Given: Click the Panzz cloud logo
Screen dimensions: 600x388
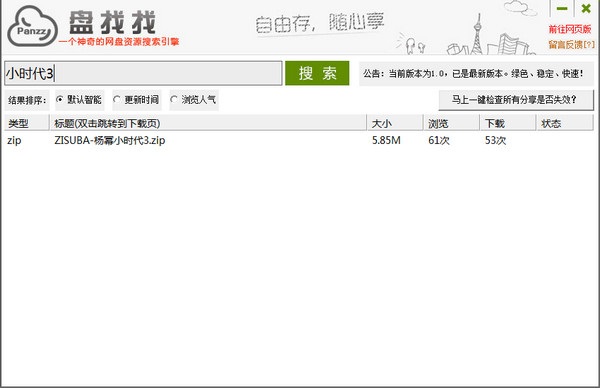Looking at the screenshot, I should point(33,27).
